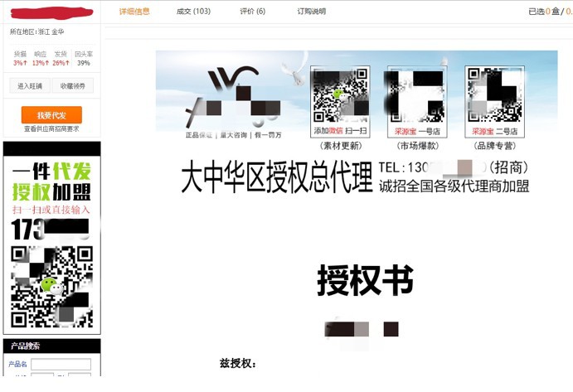Click the 所在地区:浙江 金华 text
The image size is (573, 392).
pyautogui.click(x=37, y=31)
